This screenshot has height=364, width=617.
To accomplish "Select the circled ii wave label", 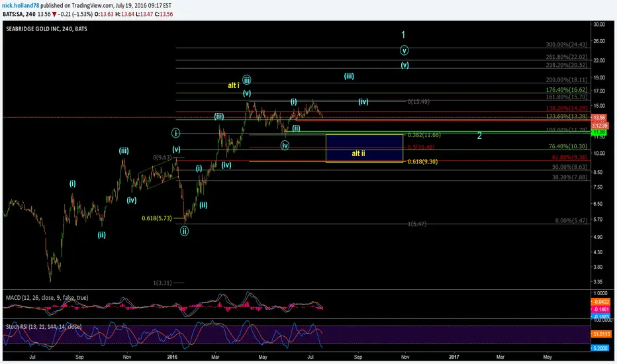I will point(184,231).
